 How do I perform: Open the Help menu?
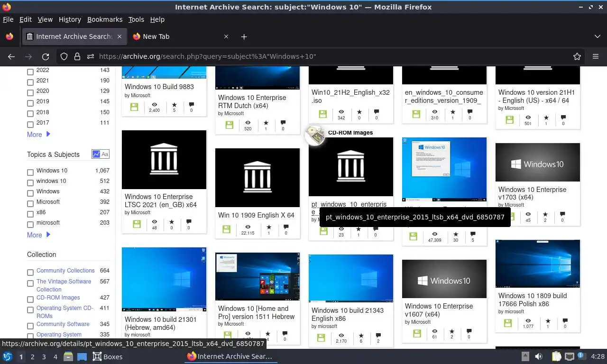(157, 19)
